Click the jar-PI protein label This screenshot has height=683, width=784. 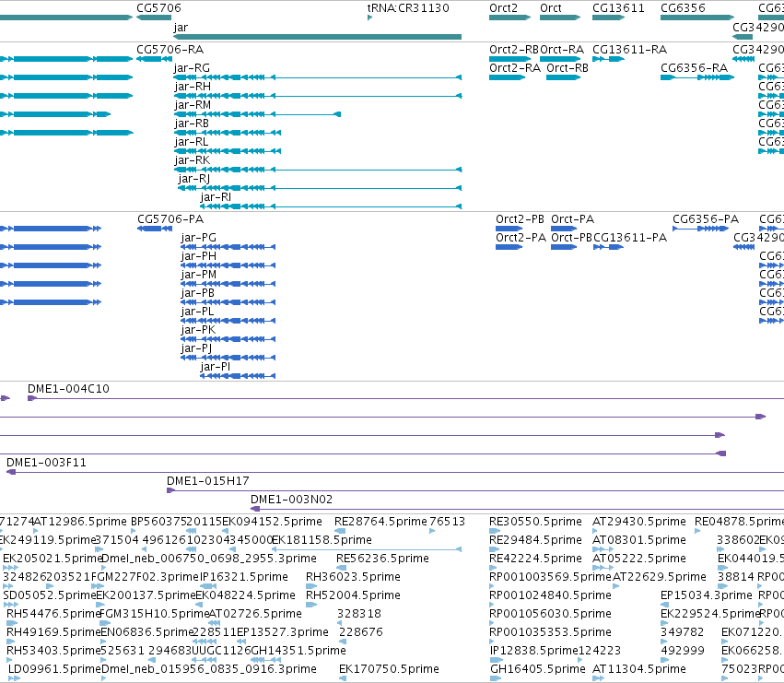tap(215, 367)
